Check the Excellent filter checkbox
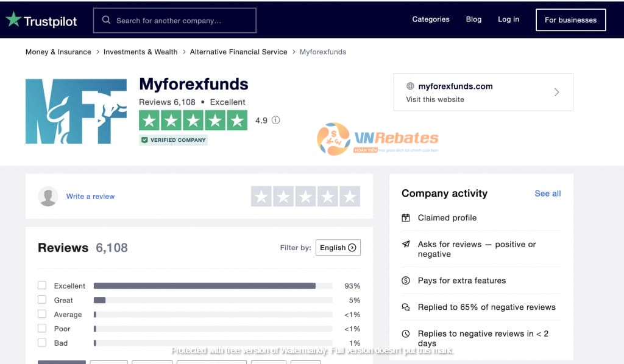This screenshot has height=364, width=624. pos(42,285)
